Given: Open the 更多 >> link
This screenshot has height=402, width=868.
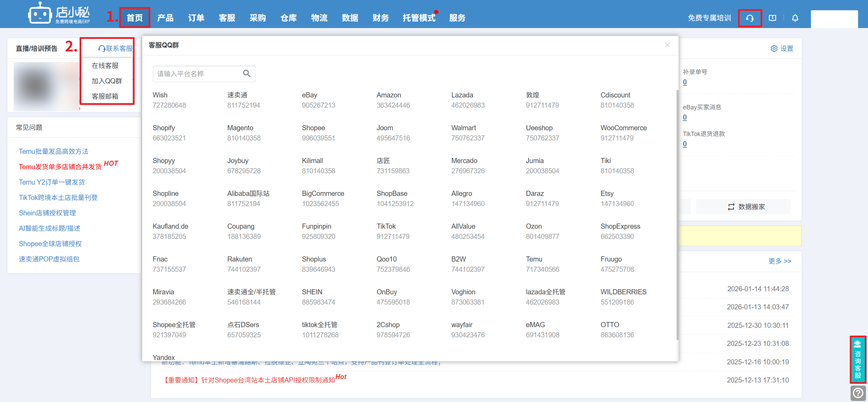Looking at the screenshot, I should 779,261.
